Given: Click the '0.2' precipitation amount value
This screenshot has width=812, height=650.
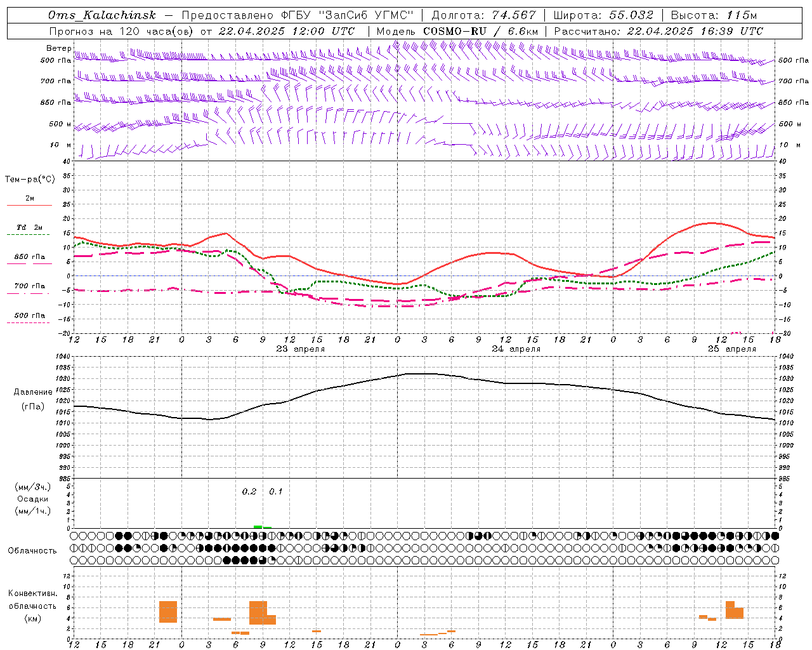Looking at the screenshot, I should [x=249, y=491].
